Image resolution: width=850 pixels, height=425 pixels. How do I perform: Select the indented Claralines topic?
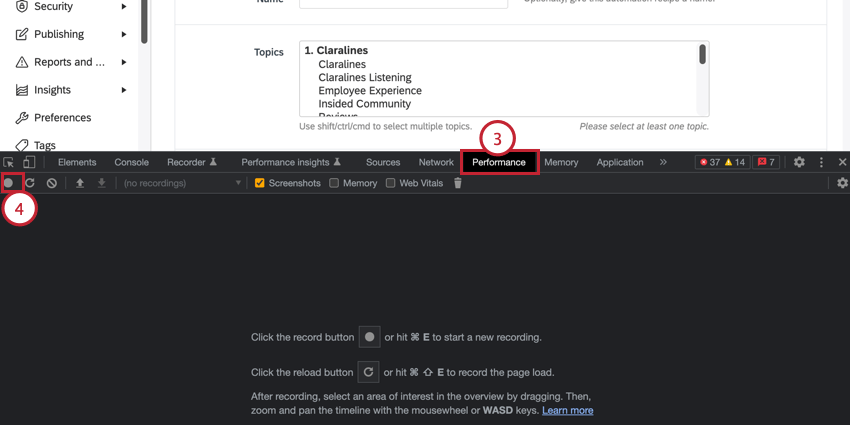tap(342, 65)
